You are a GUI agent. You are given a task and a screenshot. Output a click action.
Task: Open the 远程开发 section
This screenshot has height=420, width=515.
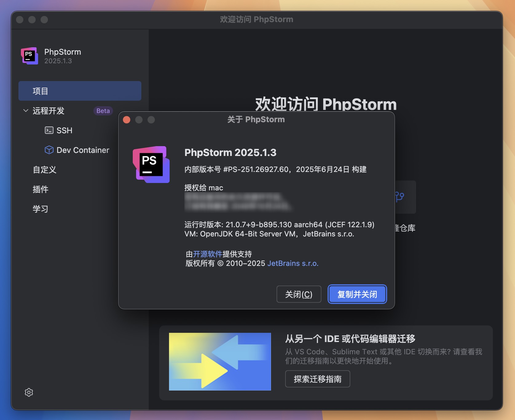pyautogui.click(x=49, y=111)
